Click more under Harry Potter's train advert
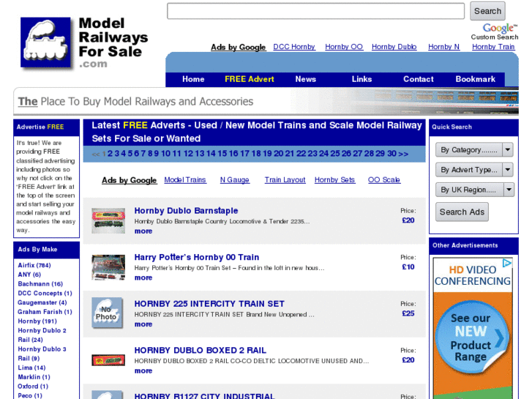Screen dimensions: 532x399 coord(143,277)
